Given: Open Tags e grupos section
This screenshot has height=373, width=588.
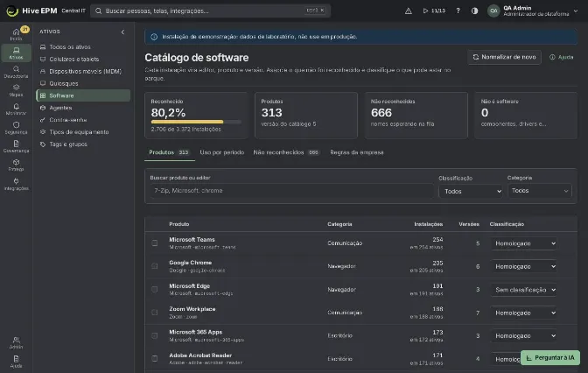Looking at the screenshot, I should coord(83,144).
